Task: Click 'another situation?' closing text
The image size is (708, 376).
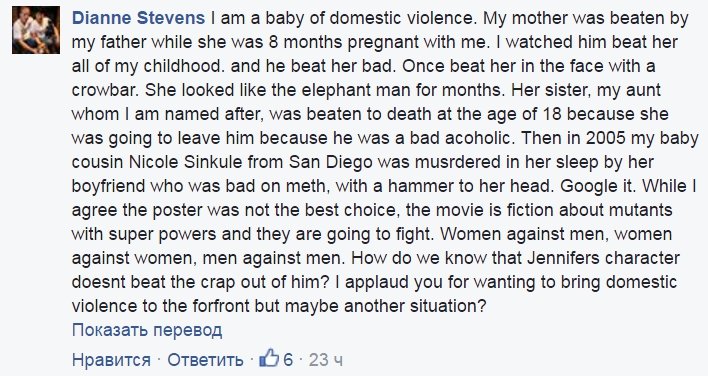Action: pyautogui.click(x=415, y=306)
